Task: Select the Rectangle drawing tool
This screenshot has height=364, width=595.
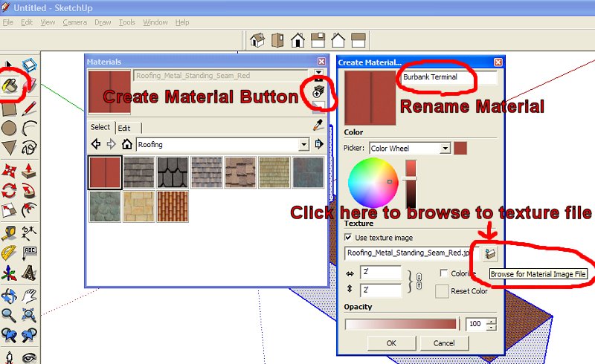Action: [x=9, y=108]
